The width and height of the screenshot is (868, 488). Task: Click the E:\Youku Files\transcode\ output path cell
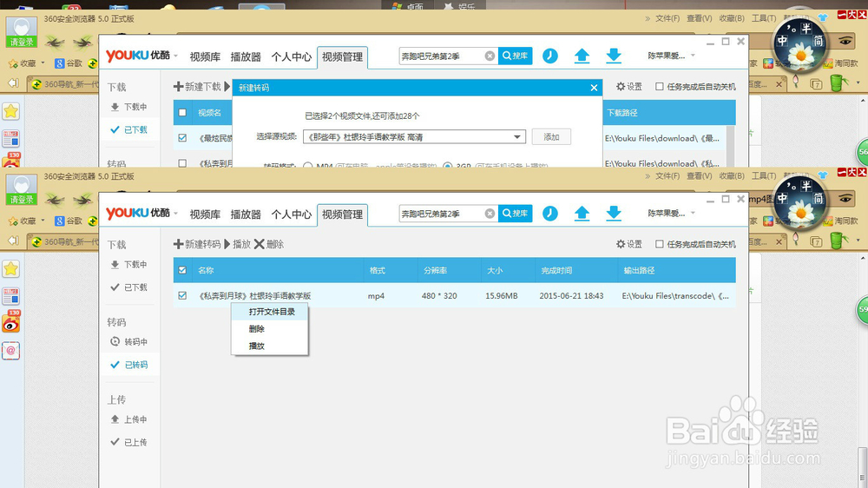click(x=675, y=296)
